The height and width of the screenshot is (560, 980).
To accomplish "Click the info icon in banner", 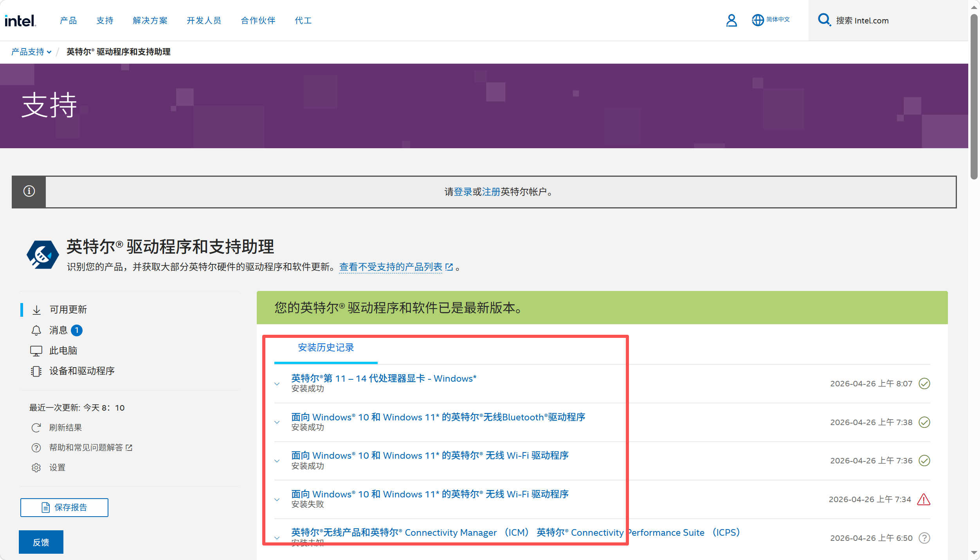I will coord(29,191).
